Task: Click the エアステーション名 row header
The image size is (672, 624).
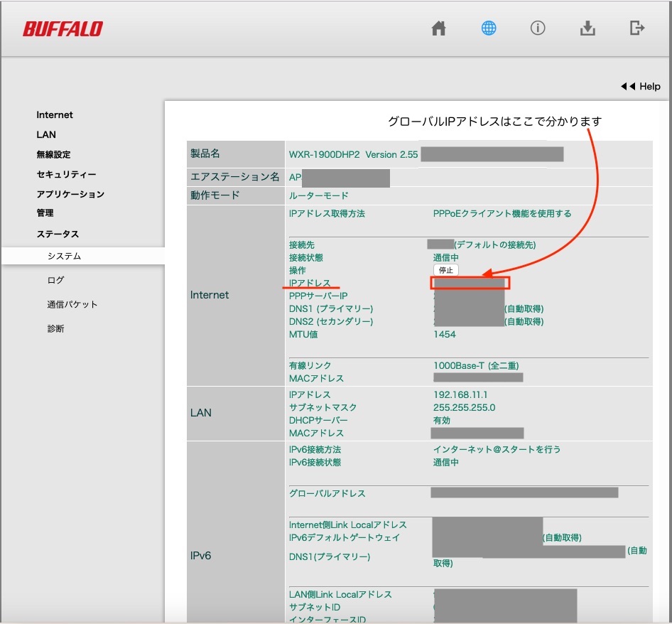Action: [235, 177]
